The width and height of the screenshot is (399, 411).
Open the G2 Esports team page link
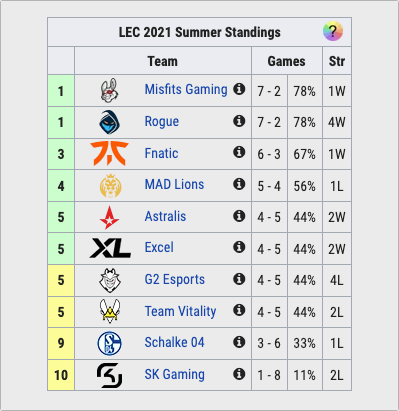(x=175, y=279)
